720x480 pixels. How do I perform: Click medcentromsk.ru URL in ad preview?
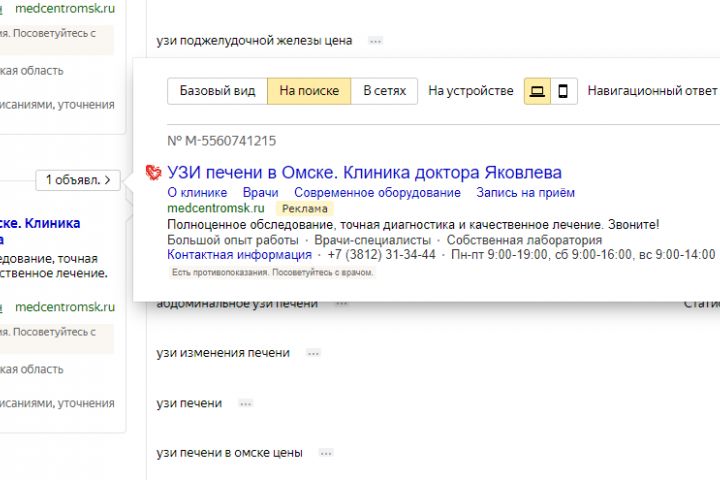(x=216, y=208)
